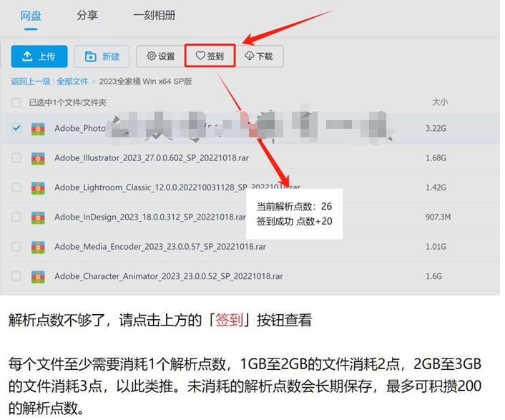505x420 pixels.
Task: Click the 2023全家桶 Win x64 SP版 breadcrumb
Action: click(x=146, y=82)
